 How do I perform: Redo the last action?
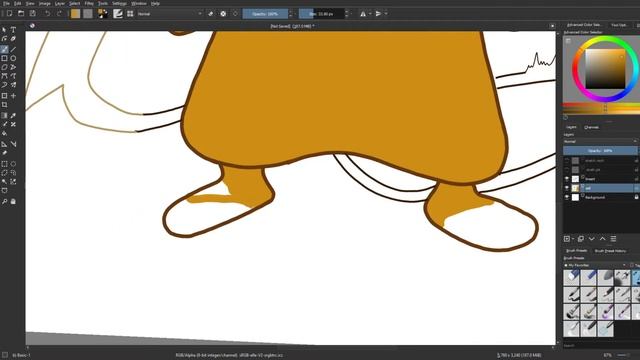pyautogui.click(x=59, y=13)
